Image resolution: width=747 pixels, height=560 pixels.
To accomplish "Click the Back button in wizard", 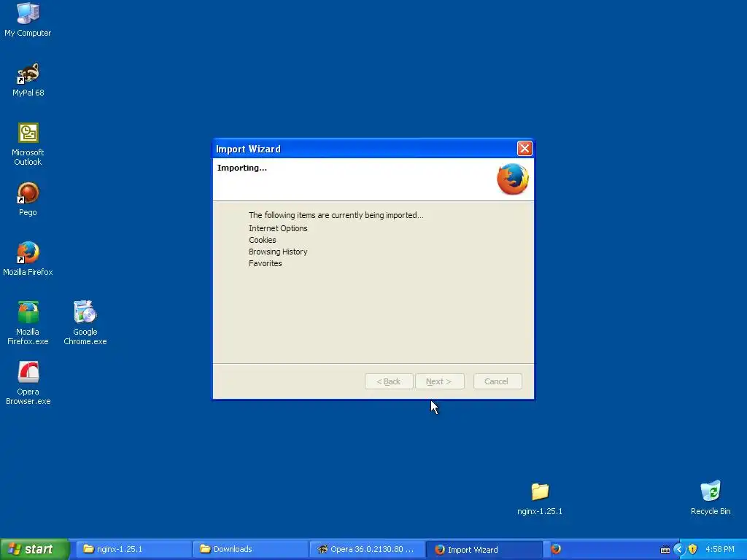I will [389, 381].
